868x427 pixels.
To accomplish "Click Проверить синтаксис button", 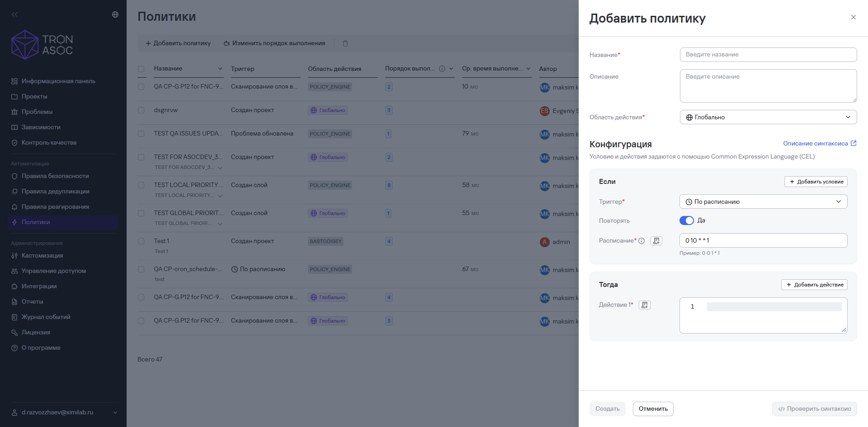I will (815, 409).
